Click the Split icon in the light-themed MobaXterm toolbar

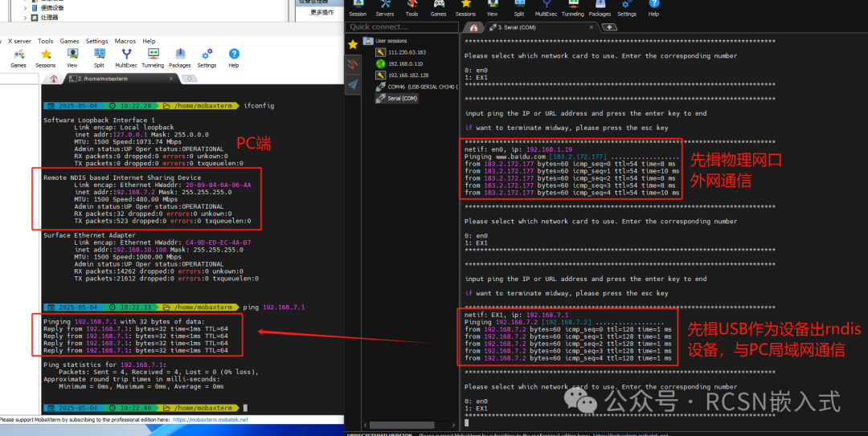99,56
